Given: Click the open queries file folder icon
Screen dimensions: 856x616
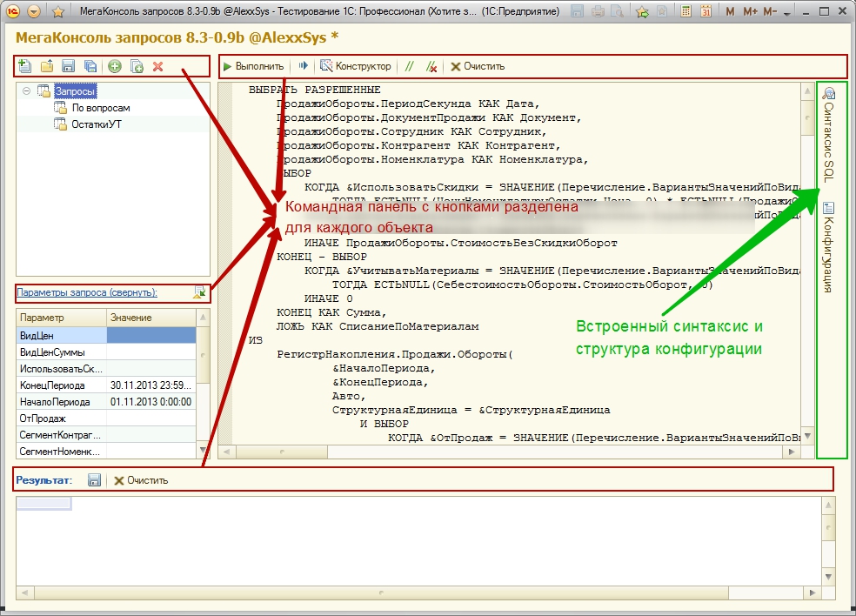Looking at the screenshot, I should click(x=47, y=66).
